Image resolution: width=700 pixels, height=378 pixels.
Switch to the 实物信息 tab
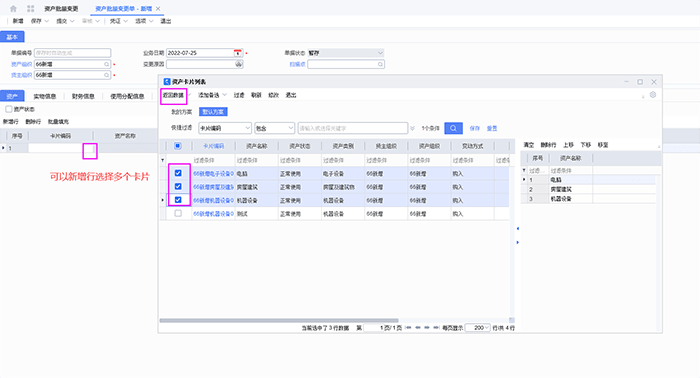coord(45,96)
